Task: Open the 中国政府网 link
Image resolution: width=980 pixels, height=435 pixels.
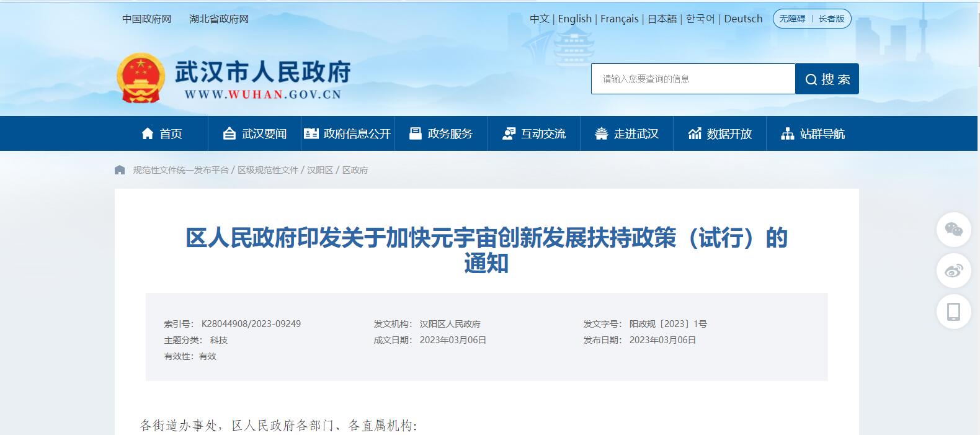Action: pos(146,19)
